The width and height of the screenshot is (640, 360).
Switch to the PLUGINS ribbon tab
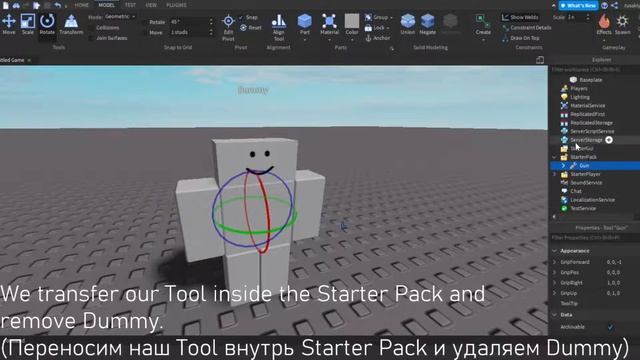tap(176, 5)
